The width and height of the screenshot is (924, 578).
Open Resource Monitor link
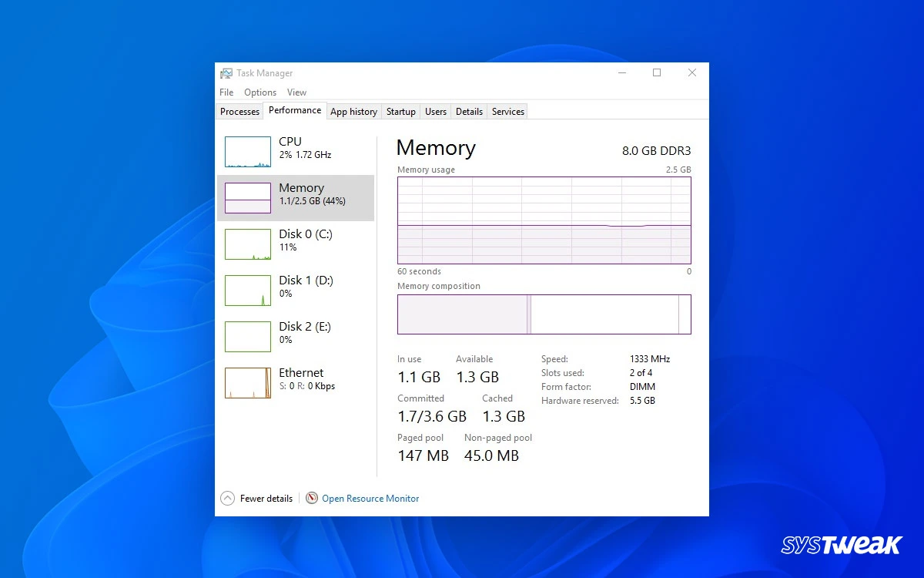click(370, 498)
